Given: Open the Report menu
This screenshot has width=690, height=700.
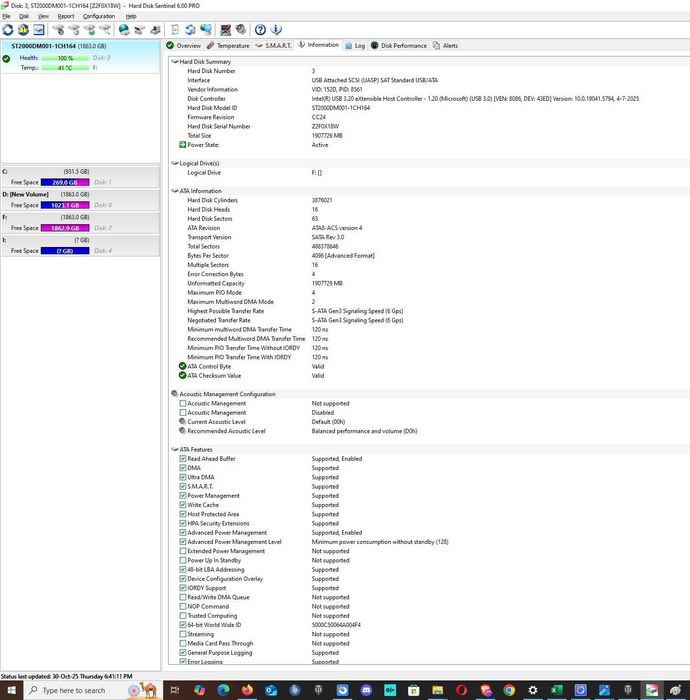Looking at the screenshot, I should coord(66,16).
